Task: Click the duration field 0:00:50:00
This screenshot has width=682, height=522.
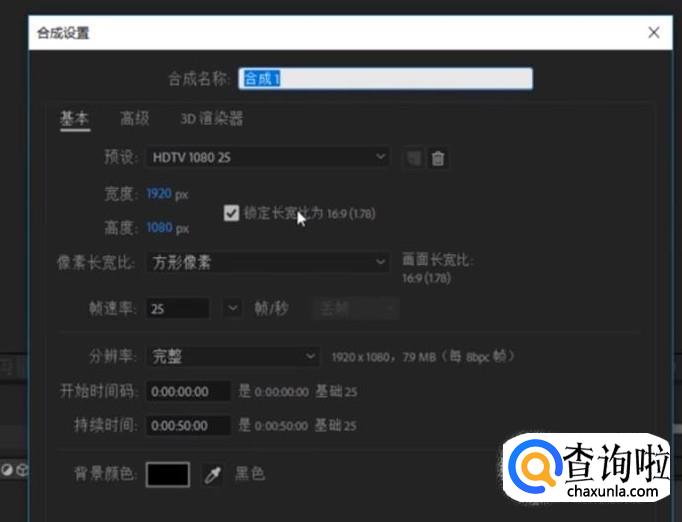Action: click(x=189, y=425)
